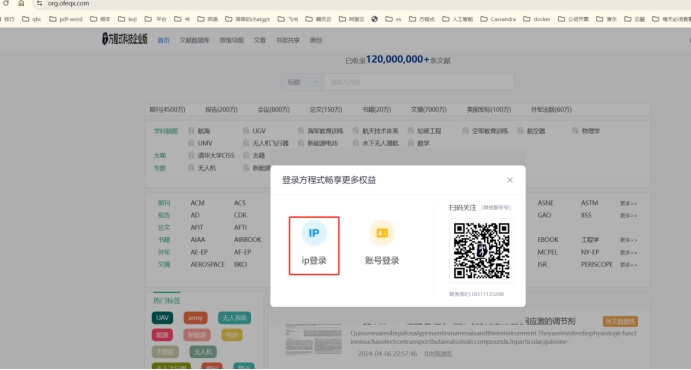The image size is (691, 370).
Task: Click the browser reload icon
Action: (6, 3)
